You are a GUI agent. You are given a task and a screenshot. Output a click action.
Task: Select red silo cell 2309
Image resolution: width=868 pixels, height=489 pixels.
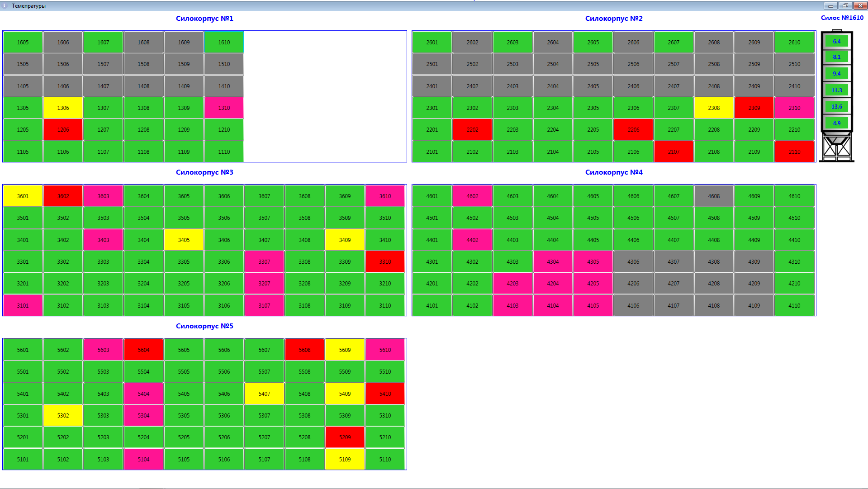(754, 108)
